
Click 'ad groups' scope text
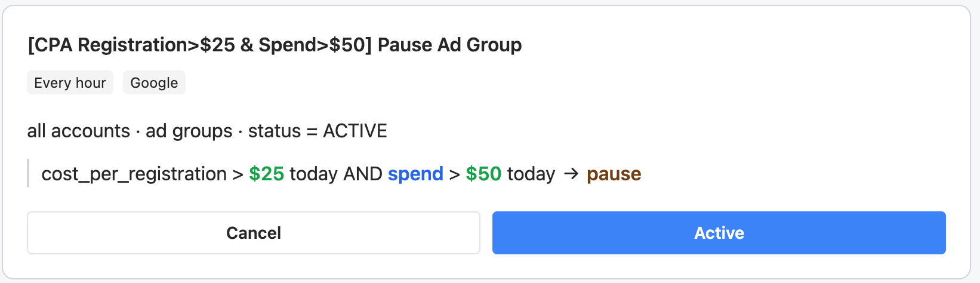(x=189, y=131)
